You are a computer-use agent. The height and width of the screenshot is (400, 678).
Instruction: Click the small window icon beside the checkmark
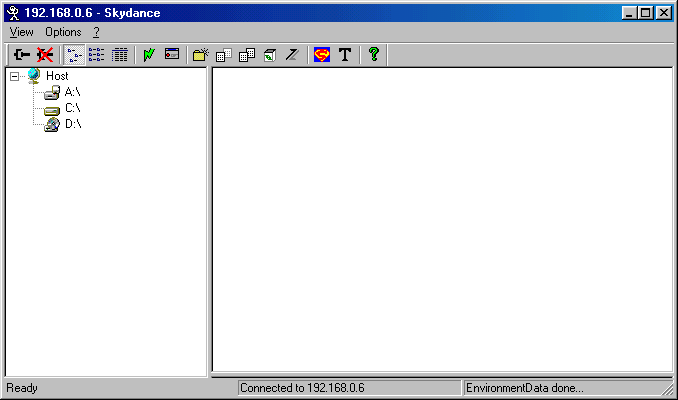point(172,55)
